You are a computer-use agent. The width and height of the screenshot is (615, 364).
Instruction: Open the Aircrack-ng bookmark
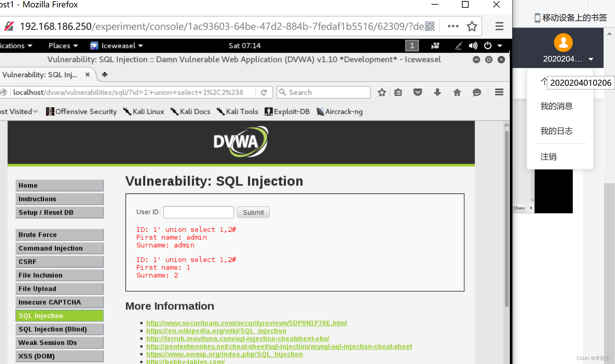pyautogui.click(x=339, y=112)
